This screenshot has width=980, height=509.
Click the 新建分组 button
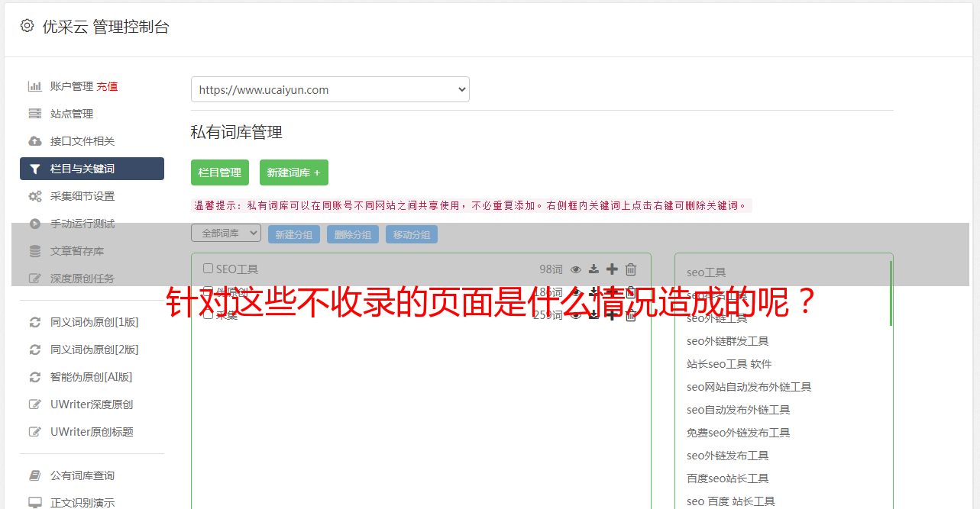click(294, 234)
